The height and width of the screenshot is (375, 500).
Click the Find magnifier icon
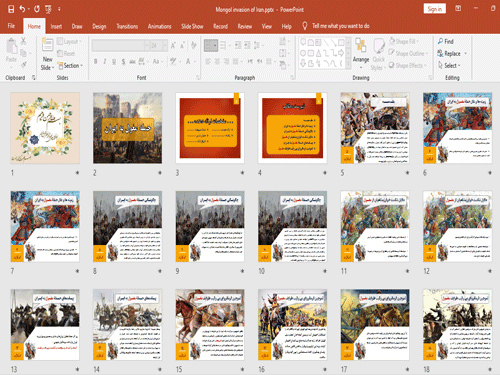(x=441, y=41)
